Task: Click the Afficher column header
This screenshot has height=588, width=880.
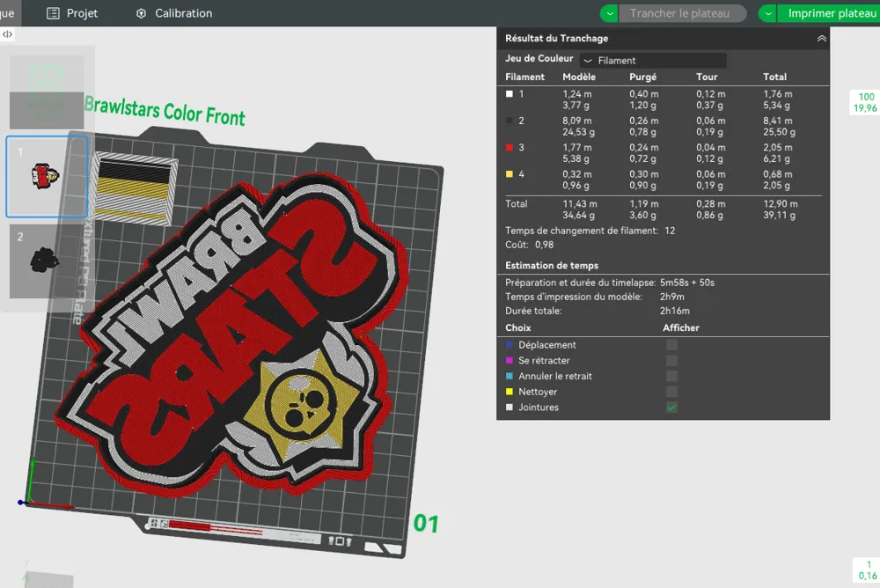Action: [681, 328]
